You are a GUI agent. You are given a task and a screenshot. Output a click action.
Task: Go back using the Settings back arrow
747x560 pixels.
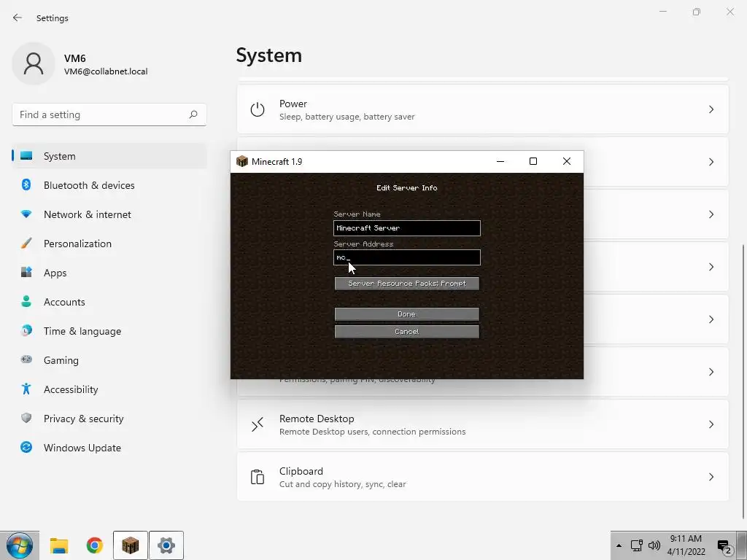pyautogui.click(x=18, y=17)
